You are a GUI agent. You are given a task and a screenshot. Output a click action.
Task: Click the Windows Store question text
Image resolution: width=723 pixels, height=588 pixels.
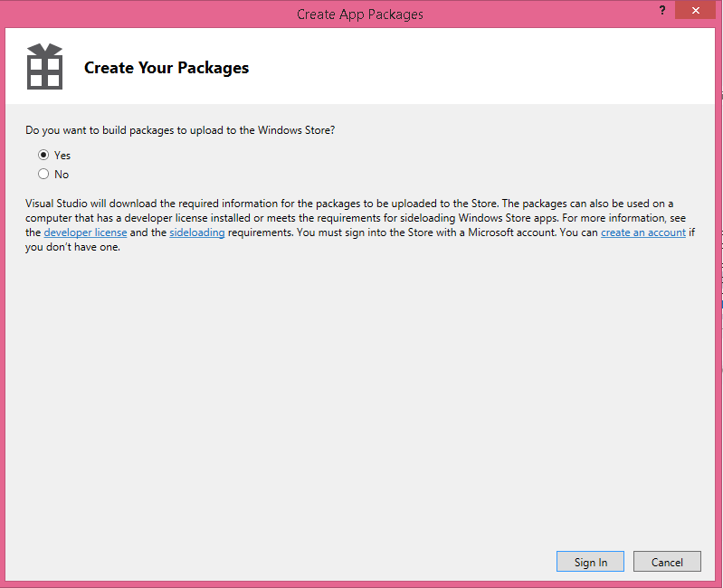click(x=180, y=130)
